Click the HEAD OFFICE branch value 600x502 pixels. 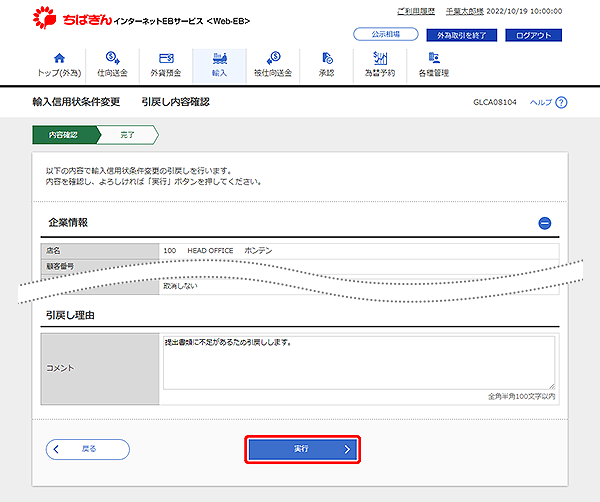coord(210,251)
